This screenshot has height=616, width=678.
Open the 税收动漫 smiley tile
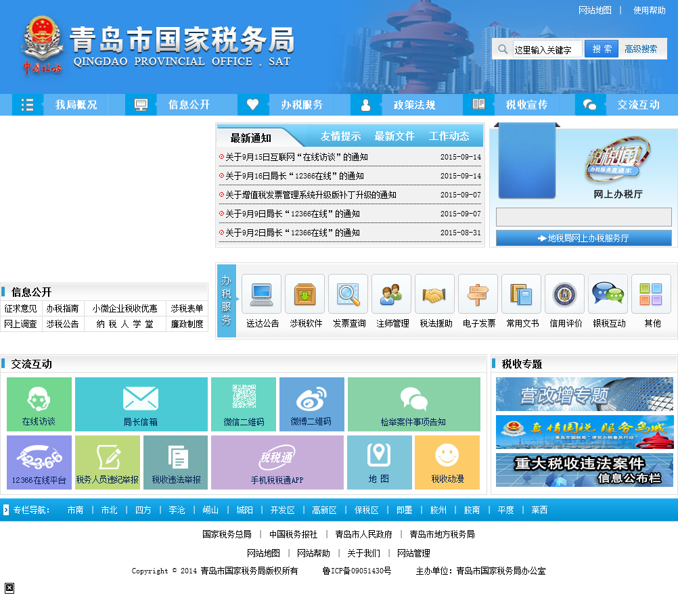(x=447, y=463)
